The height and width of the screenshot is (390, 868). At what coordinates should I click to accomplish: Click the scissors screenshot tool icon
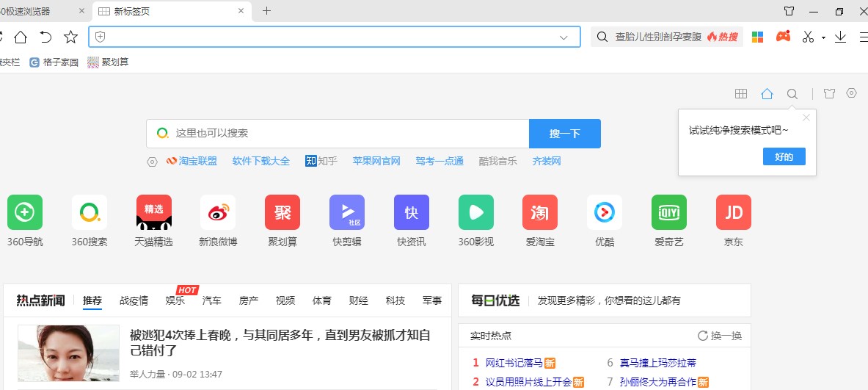click(808, 37)
